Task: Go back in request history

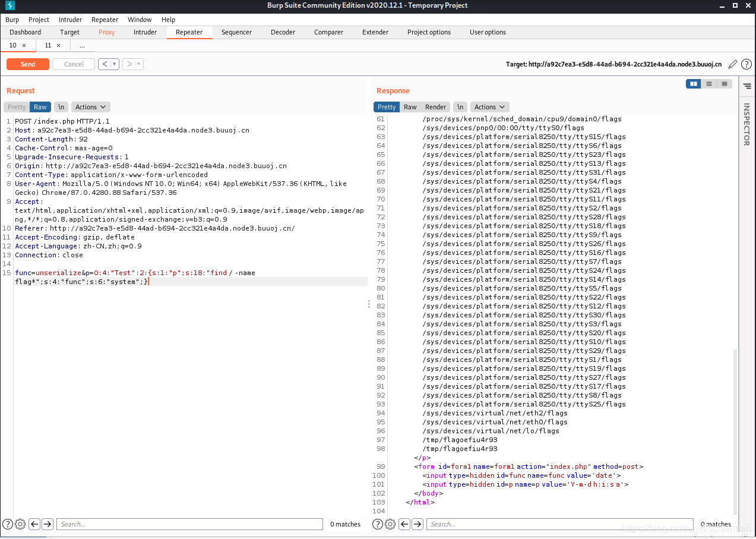Action: [105, 64]
